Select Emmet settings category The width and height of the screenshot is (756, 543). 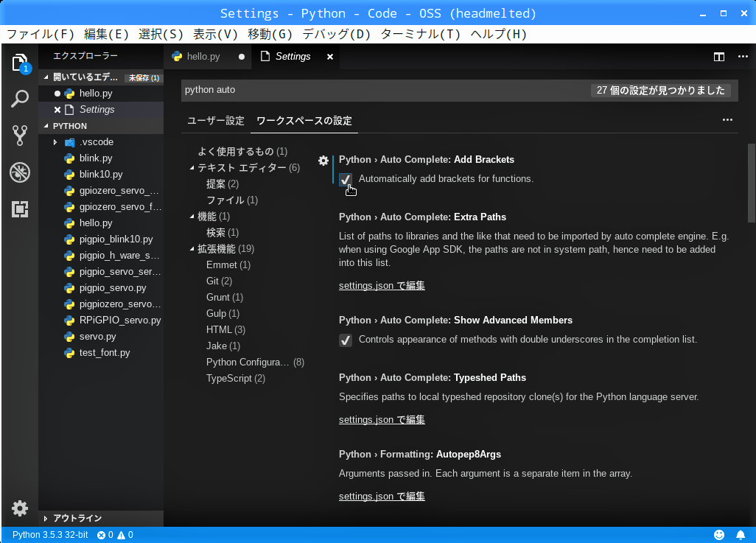click(x=228, y=265)
